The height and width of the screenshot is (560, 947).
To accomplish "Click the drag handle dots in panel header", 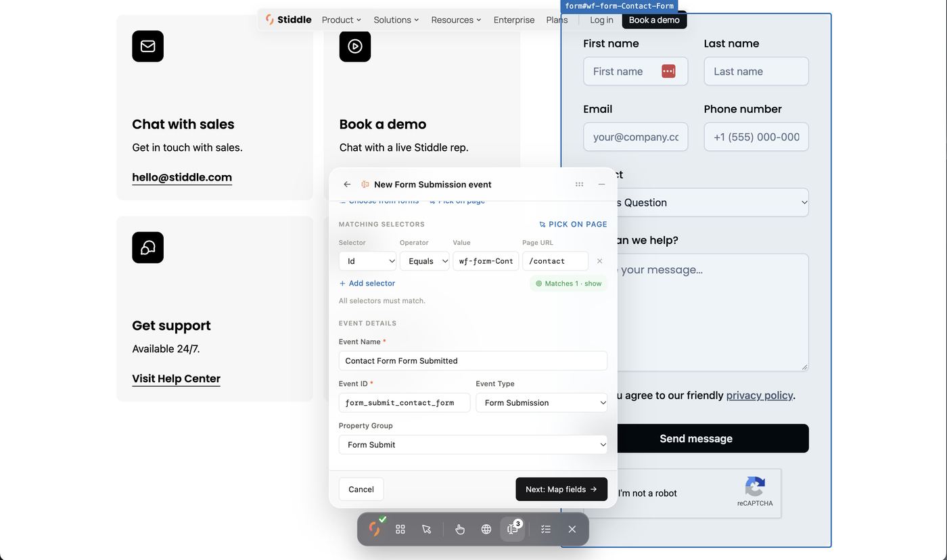I will [x=579, y=184].
